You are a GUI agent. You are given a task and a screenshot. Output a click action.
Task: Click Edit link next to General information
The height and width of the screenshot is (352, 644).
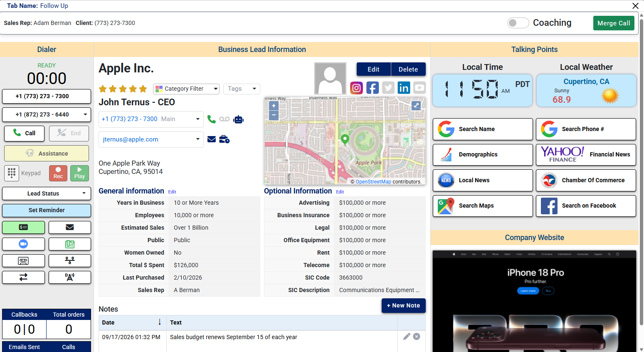tap(172, 192)
